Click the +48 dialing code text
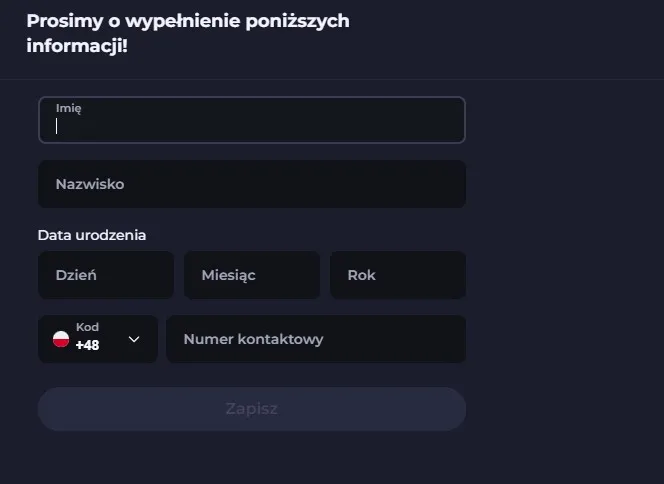This screenshot has width=664, height=484. pos(88,345)
